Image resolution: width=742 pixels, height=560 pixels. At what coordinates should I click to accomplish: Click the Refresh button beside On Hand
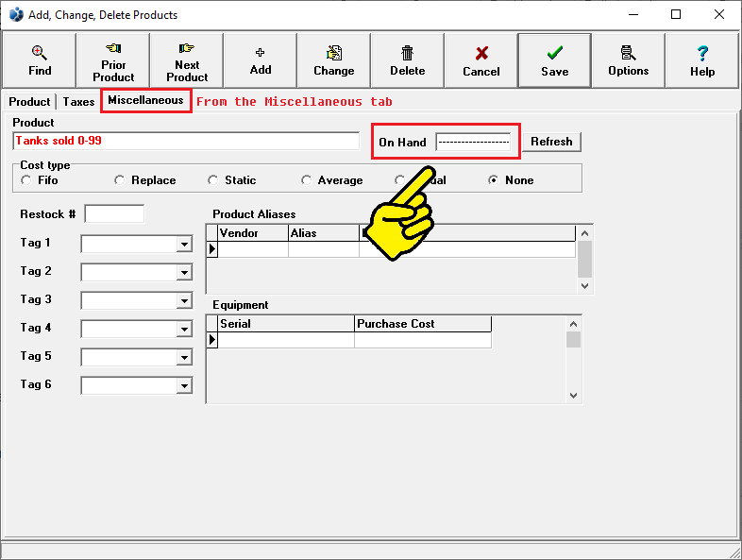(x=551, y=142)
